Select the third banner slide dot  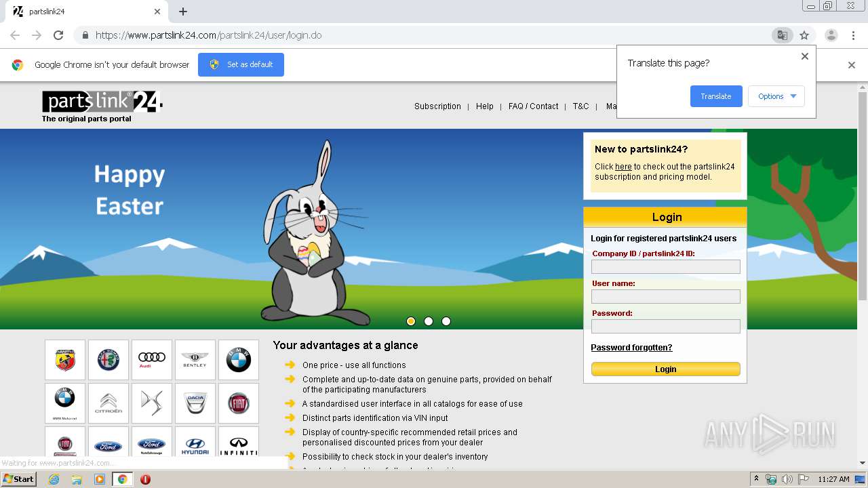[446, 321]
